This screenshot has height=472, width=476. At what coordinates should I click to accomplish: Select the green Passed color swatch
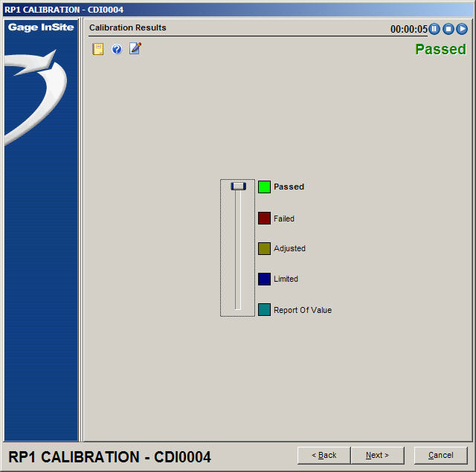(x=264, y=187)
